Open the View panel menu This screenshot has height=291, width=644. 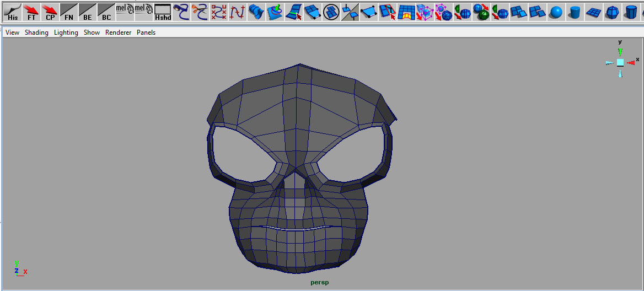[x=12, y=33]
